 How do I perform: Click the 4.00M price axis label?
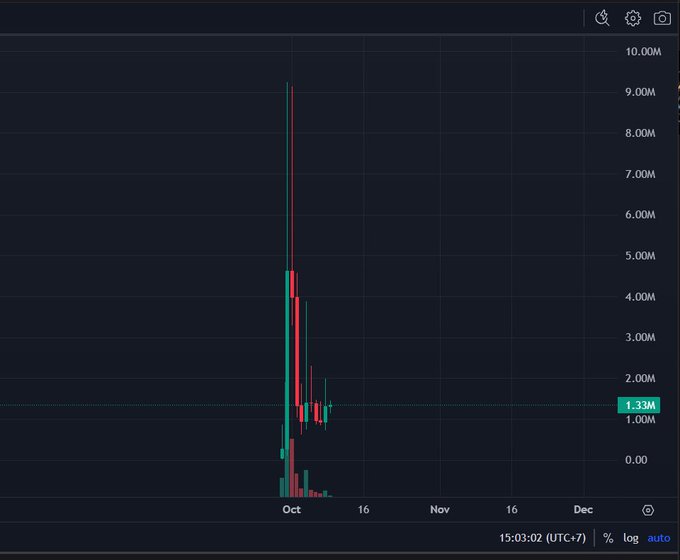(640, 297)
